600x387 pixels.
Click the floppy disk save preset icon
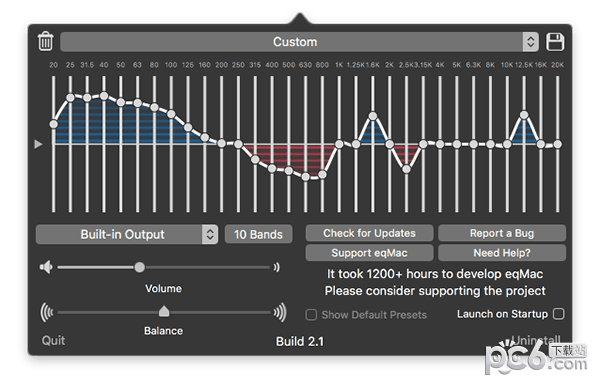coord(555,42)
